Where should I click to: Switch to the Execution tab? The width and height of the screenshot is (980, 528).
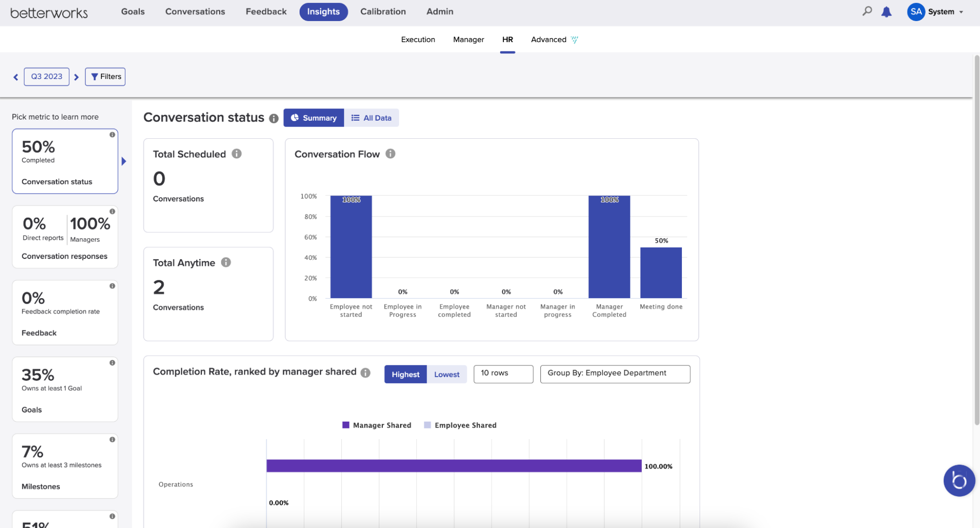click(418, 39)
